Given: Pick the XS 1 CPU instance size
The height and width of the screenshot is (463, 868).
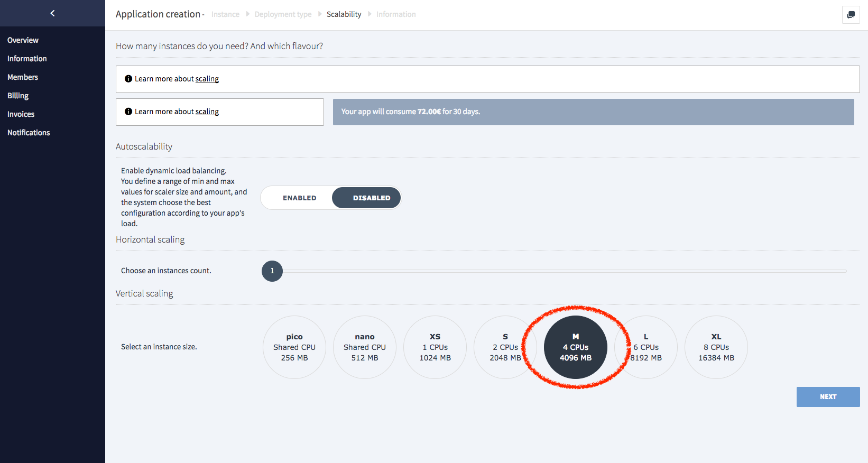Looking at the screenshot, I should tap(435, 347).
